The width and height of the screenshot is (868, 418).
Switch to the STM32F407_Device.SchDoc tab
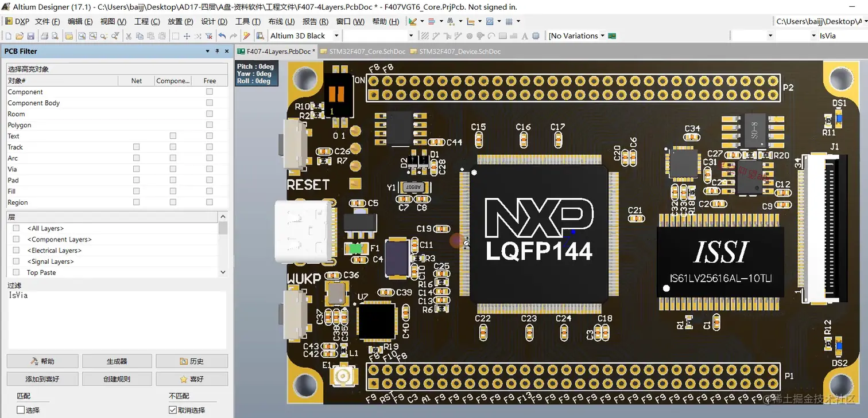(x=455, y=52)
